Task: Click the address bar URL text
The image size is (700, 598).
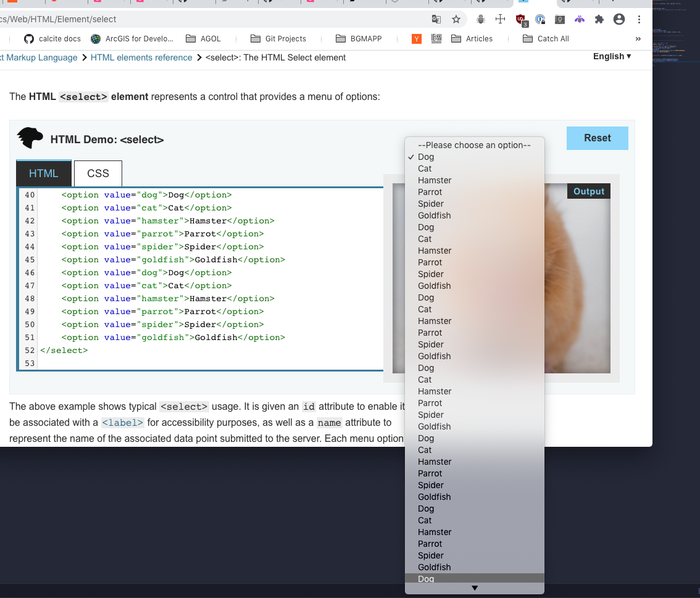Action: click(x=59, y=19)
